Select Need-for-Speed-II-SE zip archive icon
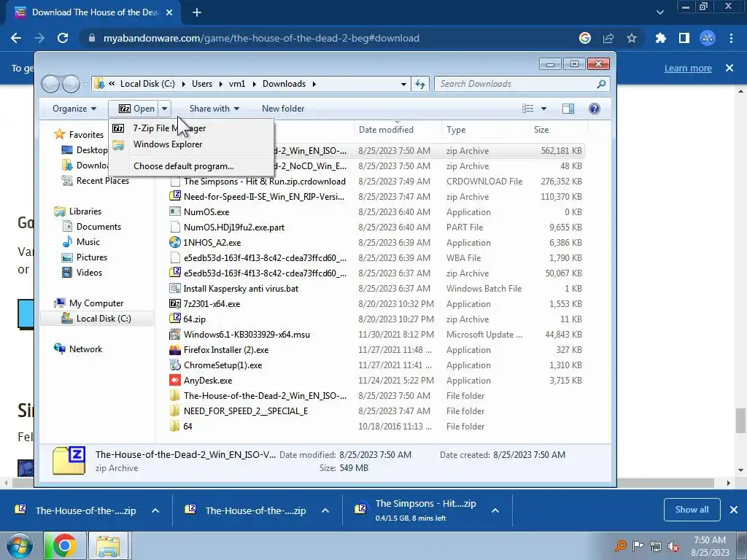This screenshot has width=747, height=560. pos(175,196)
